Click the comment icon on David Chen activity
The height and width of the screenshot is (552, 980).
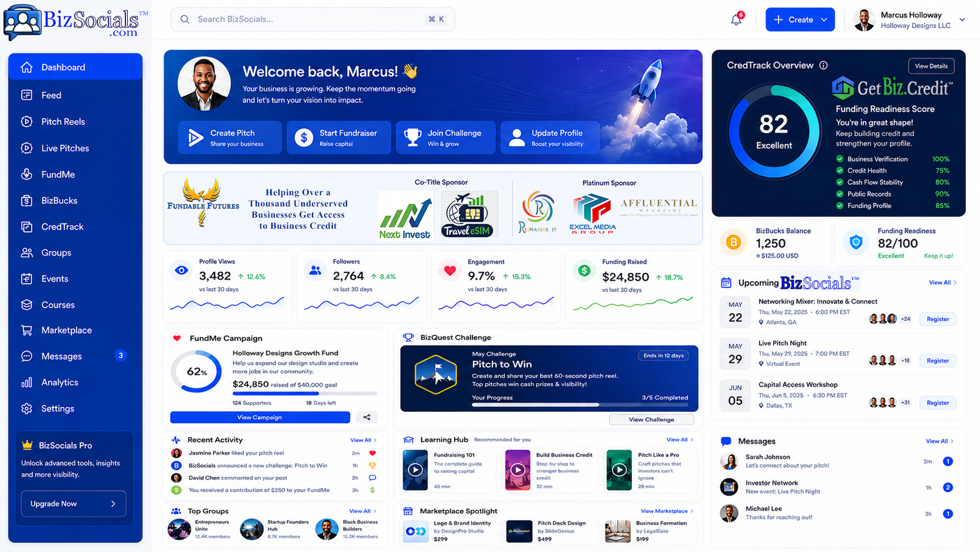372,478
